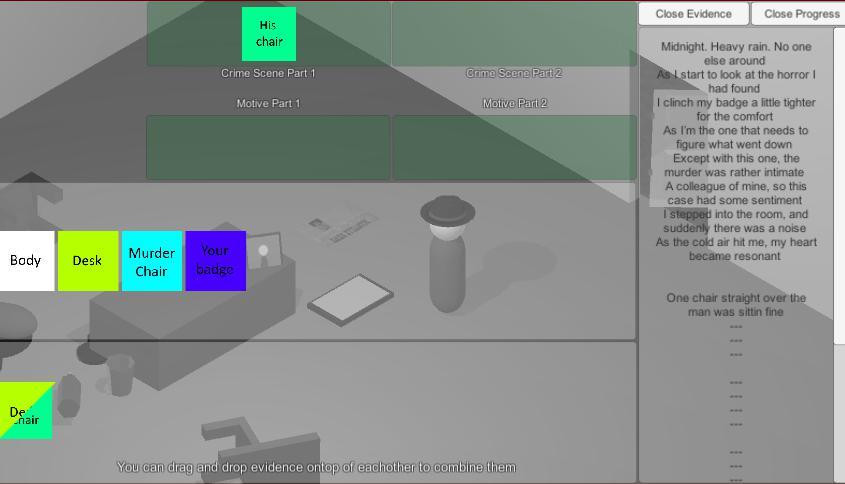Click the 'A colleague of mine' line
Viewport: 845px width, 484px height.
[736, 193]
